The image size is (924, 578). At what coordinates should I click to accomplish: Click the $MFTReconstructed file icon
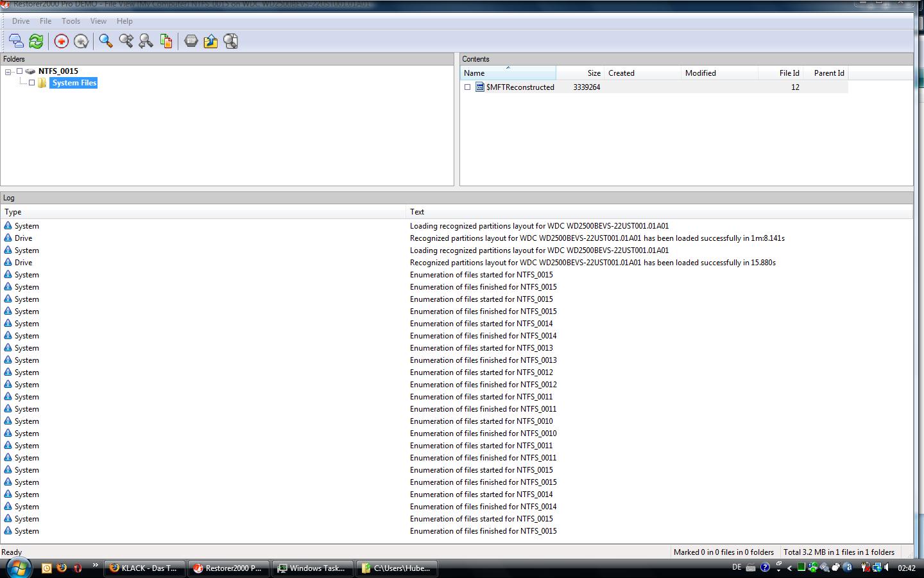coord(479,87)
